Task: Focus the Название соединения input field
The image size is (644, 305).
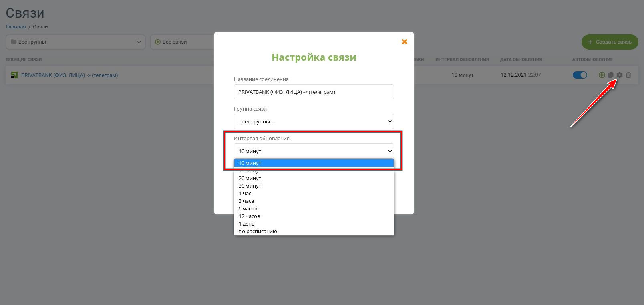Action: [314, 92]
